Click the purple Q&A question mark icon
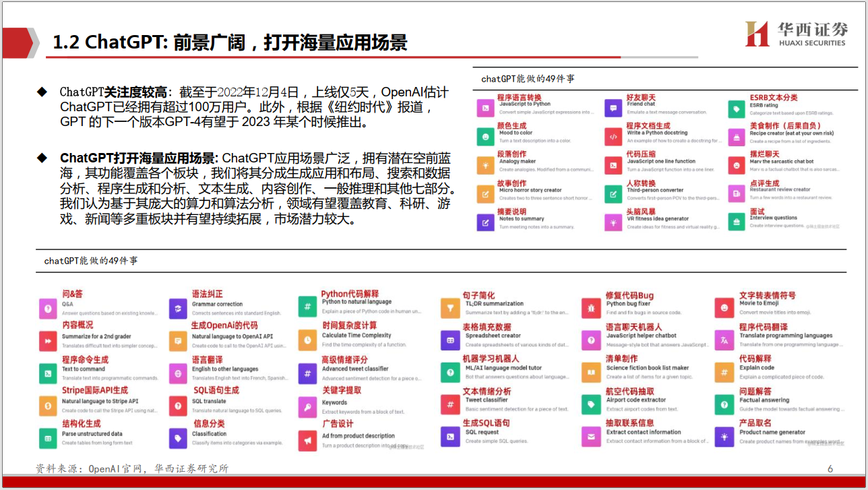This screenshot has width=868, height=490. [x=48, y=309]
